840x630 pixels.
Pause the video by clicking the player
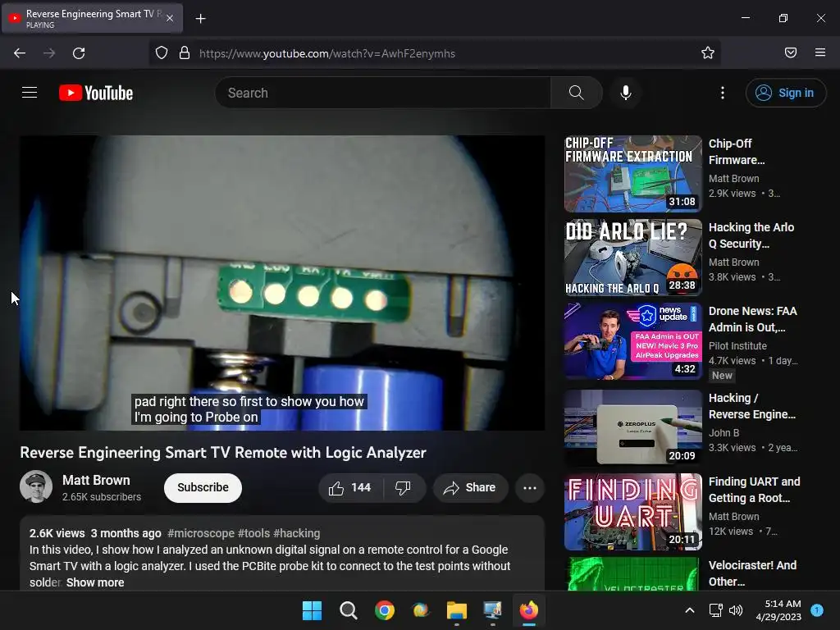pos(282,283)
